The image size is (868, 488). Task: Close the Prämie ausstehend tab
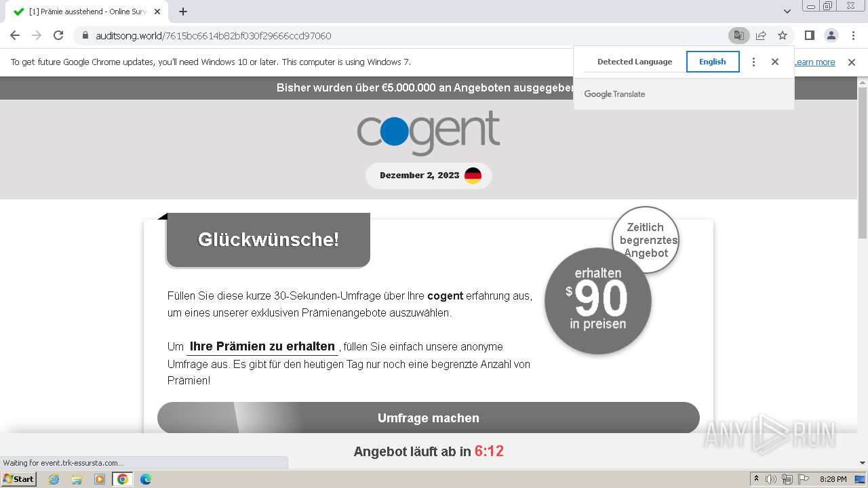click(x=157, y=12)
